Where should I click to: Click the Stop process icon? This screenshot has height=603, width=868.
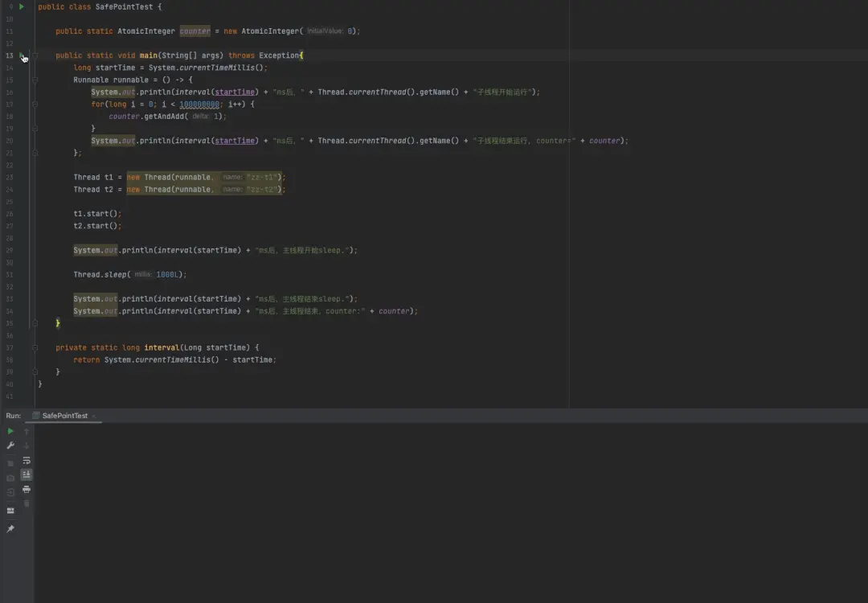pyautogui.click(x=10, y=463)
